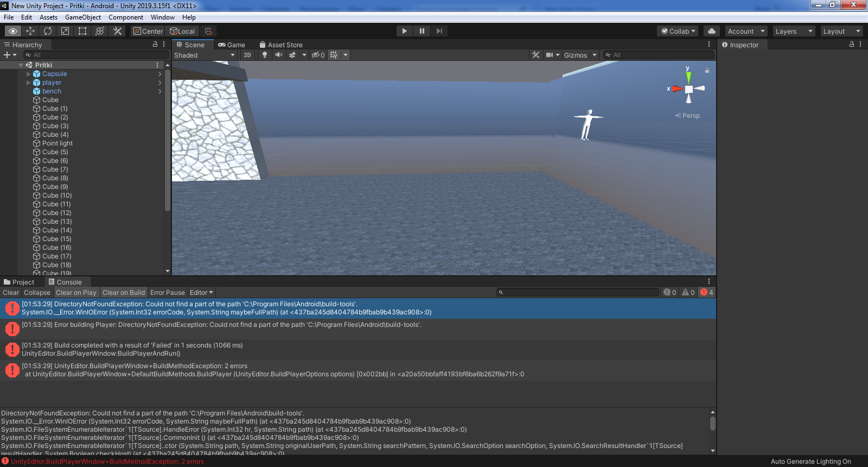Open the GameObject menu
868x467 pixels.
point(83,17)
